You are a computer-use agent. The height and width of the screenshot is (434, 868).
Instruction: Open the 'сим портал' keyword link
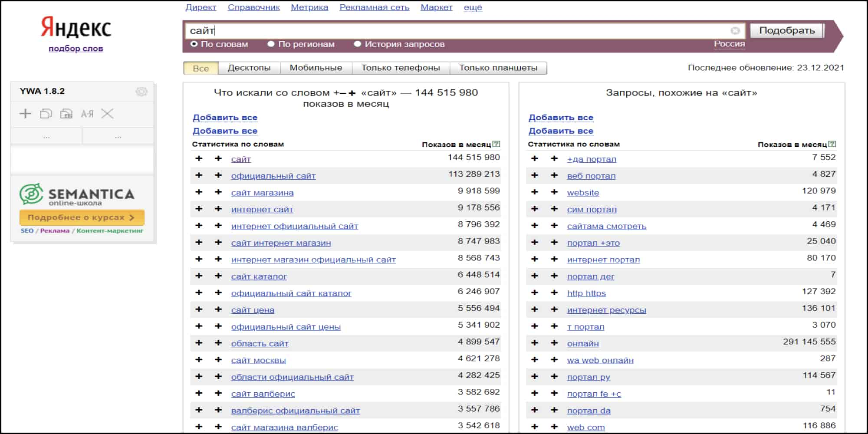pyautogui.click(x=592, y=209)
